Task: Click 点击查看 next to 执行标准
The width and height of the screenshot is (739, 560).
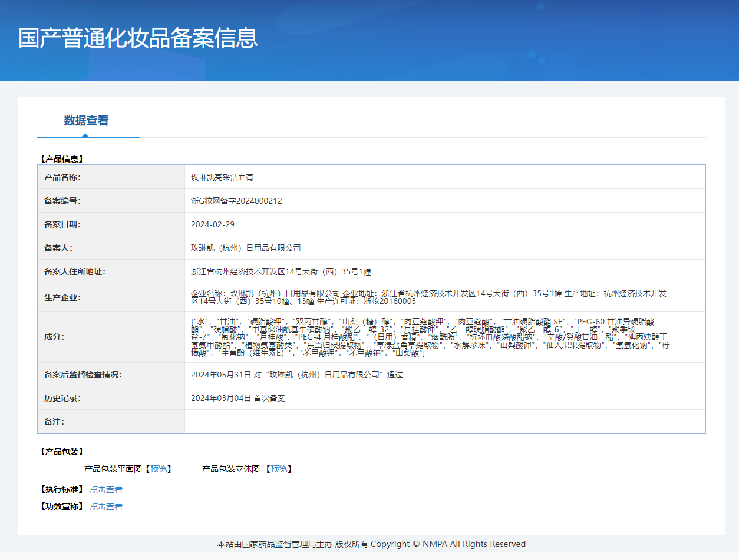Action: 106,489
